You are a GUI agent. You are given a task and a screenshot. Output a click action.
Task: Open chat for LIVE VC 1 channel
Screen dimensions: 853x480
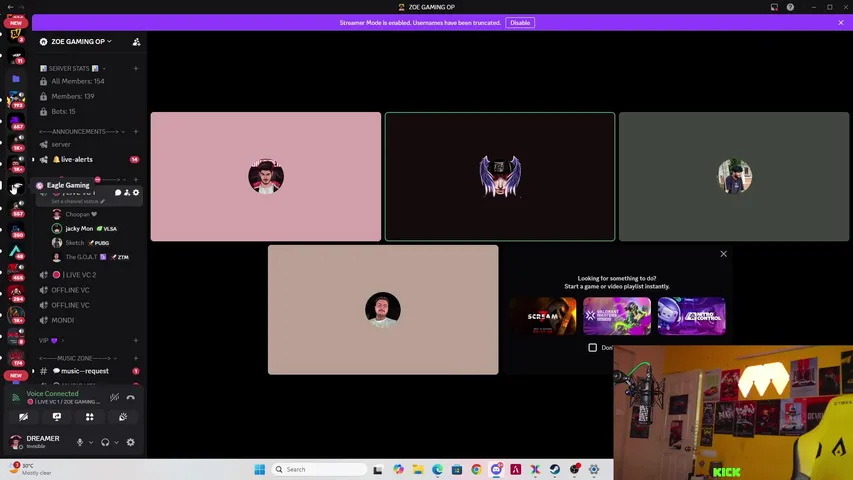(x=118, y=192)
